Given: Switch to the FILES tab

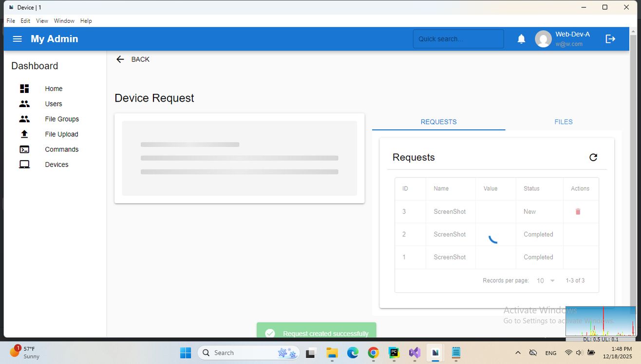Looking at the screenshot, I should tap(563, 122).
